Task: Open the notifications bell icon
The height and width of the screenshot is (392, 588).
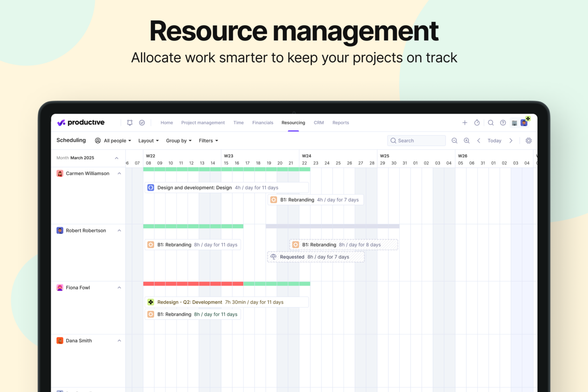Action: [x=130, y=123]
